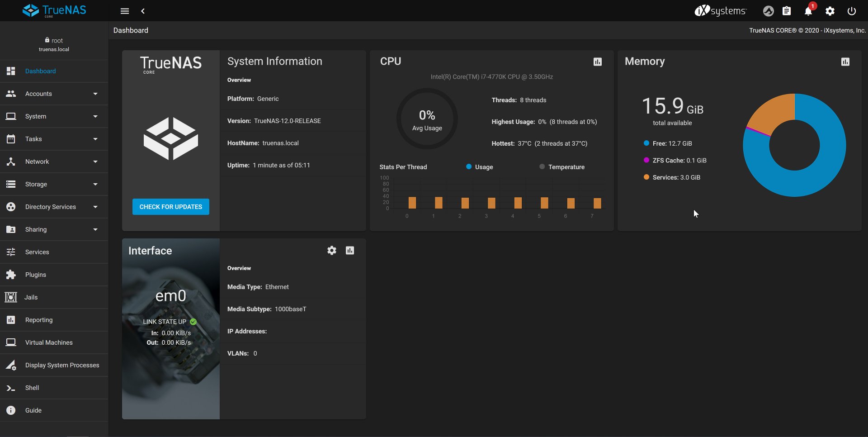Open the settings gear in top bar
Viewport: 868px width, 437px height.
pyautogui.click(x=830, y=11)
